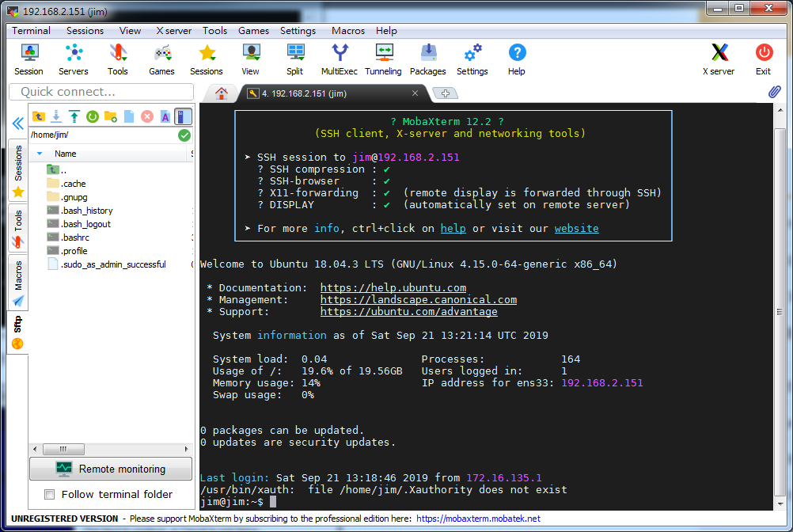
Task: Open the website link in banner
Action: (x=576, y=229)
